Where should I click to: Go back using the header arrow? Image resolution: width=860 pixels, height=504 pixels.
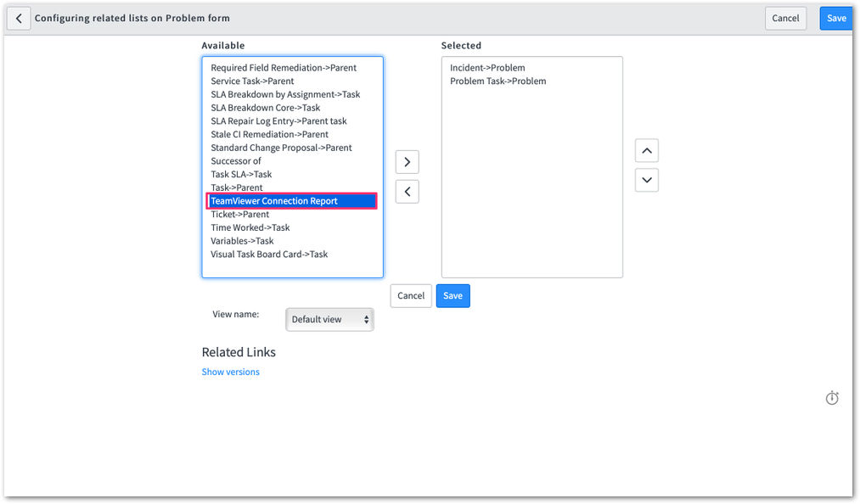pos(19,18)
